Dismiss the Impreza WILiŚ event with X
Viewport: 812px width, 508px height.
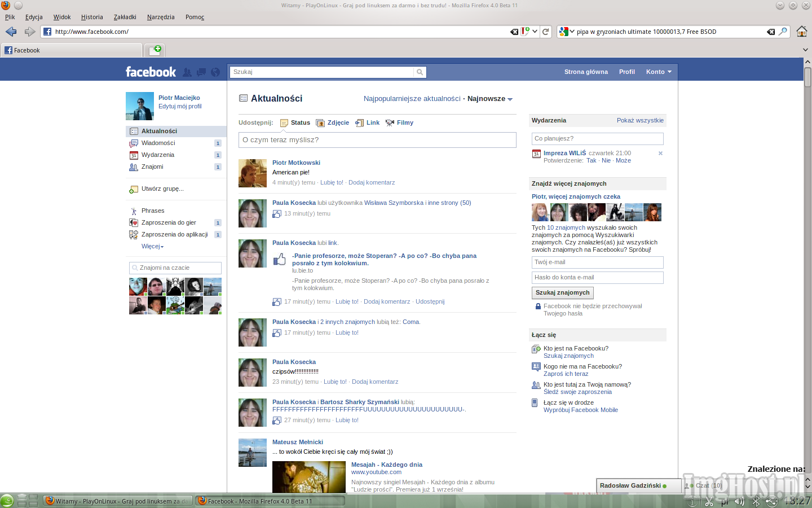click(x=660, y=154)
